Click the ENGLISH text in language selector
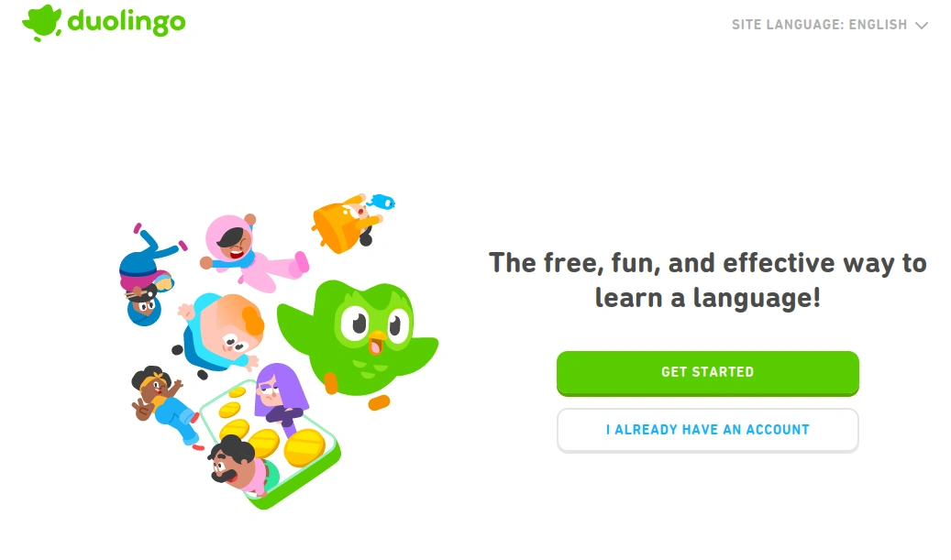The height and width of the screenshot is (560, 951). click(x=878, y=25)
